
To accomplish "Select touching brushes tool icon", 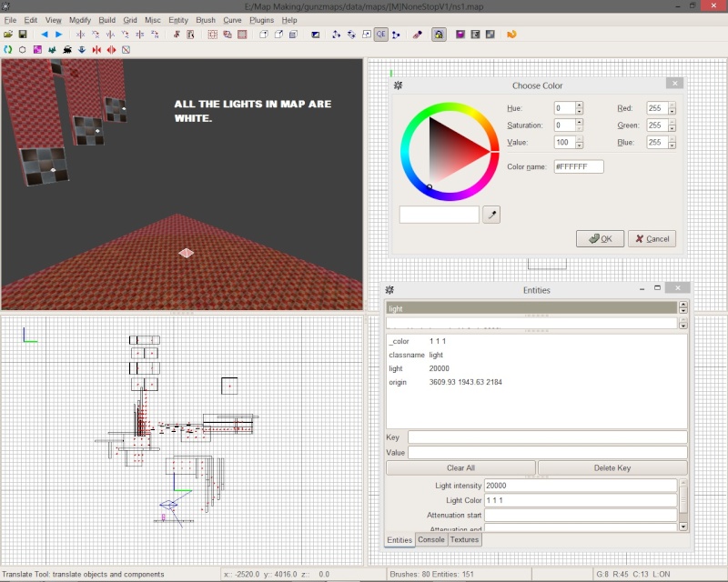I will (x=177, y=35).
